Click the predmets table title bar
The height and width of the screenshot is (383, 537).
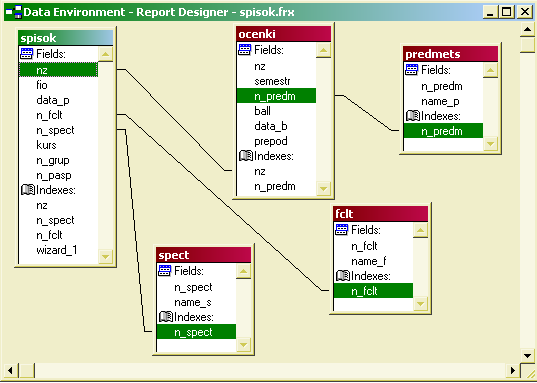click(x=450, y=54)
